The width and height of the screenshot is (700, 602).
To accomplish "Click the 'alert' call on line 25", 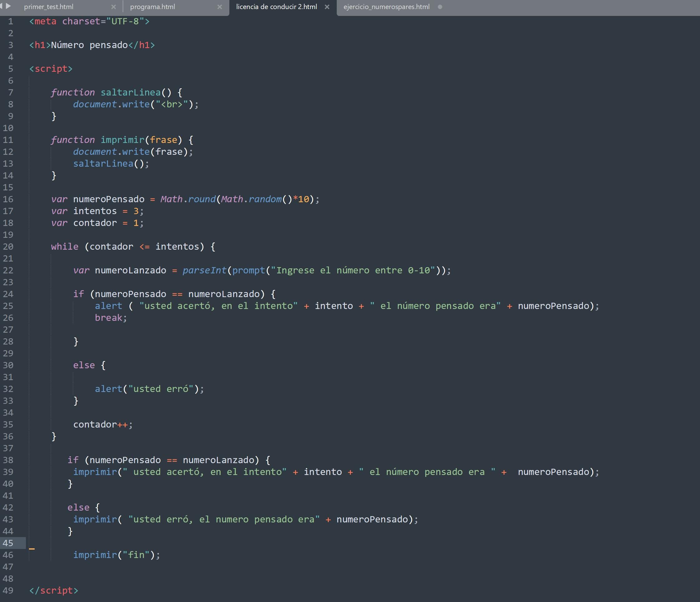I will [x=108, y=306].
